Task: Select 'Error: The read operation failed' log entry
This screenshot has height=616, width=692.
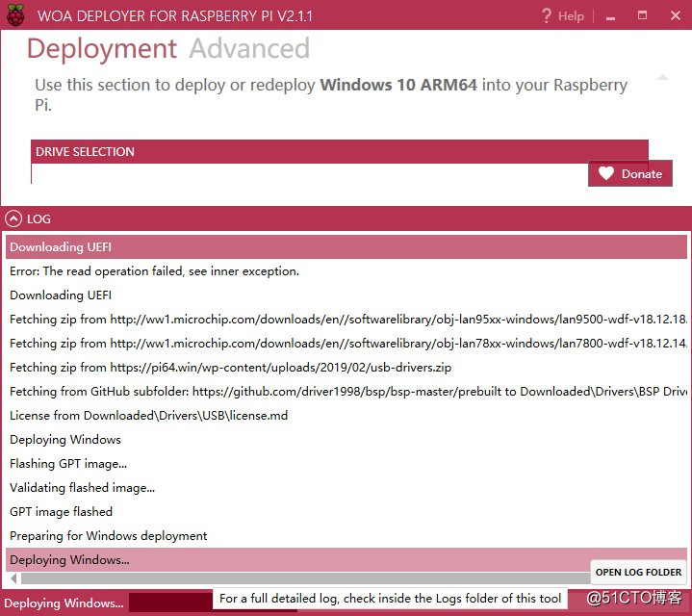Action: pos(346,270)
